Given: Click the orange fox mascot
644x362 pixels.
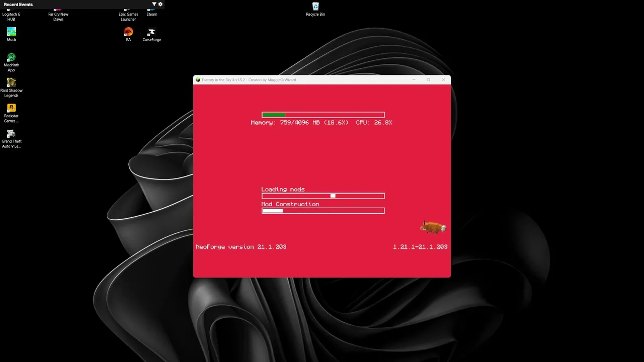Looking at the screenshot, I should coord(433,227).
